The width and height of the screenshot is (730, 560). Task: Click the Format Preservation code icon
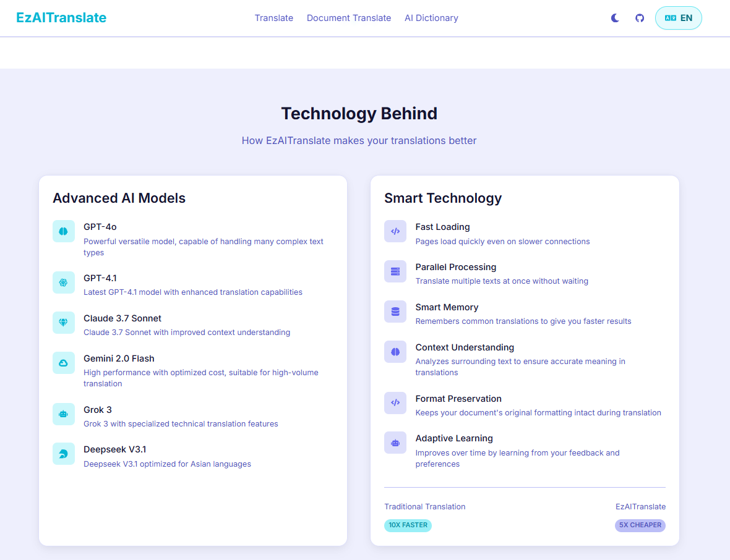point(395,403)
